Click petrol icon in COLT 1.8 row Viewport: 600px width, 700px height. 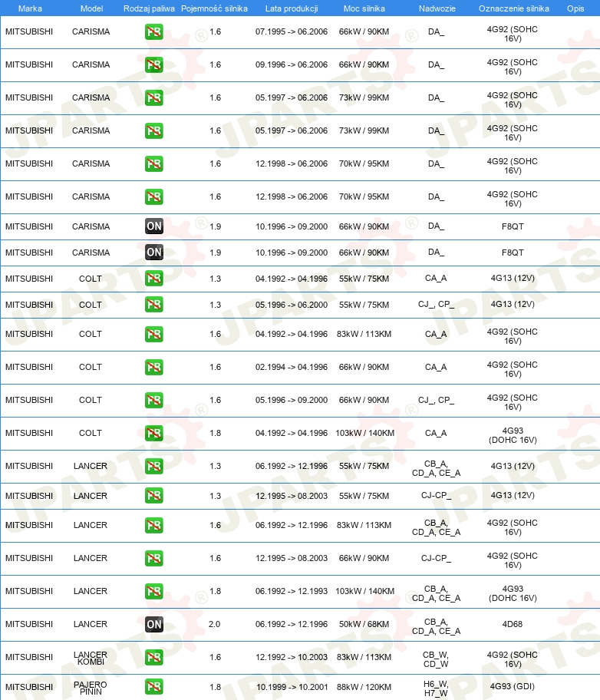(x=154, y=433)
